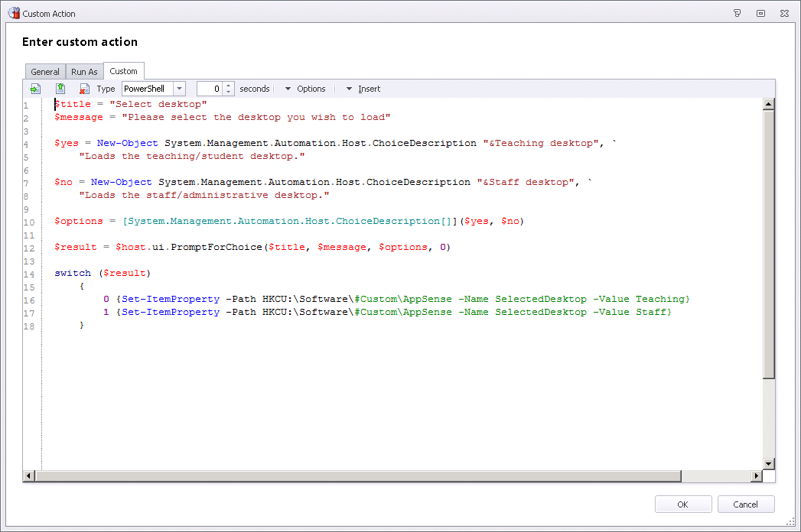Close the Custom Action window

click(x=785, y=13)
